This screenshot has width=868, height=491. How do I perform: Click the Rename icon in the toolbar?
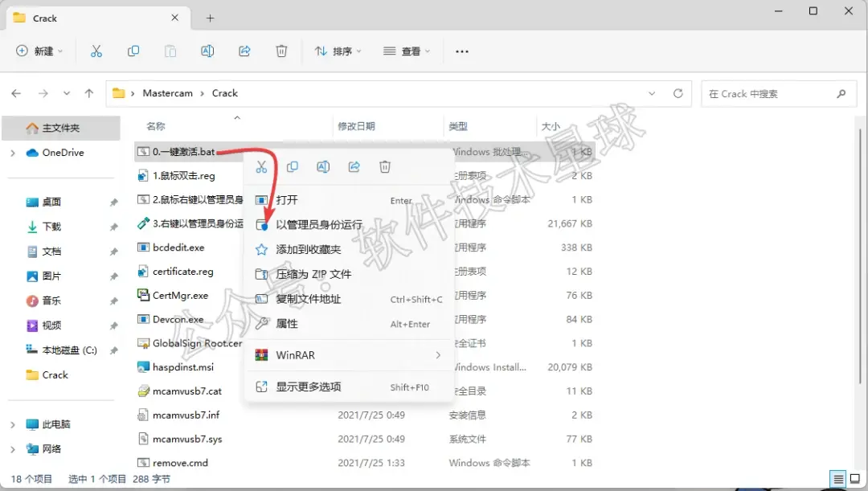(207, 51)
